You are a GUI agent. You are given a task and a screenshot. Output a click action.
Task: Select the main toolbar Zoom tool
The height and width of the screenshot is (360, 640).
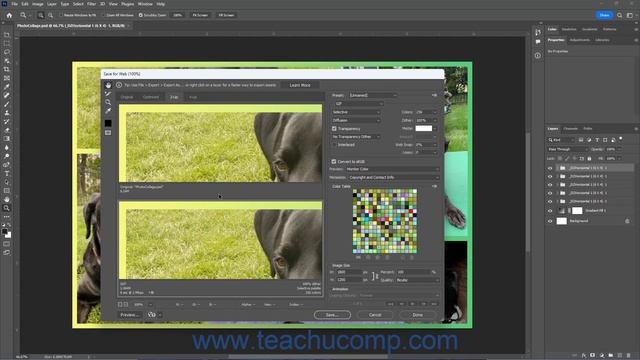point(7,208)
